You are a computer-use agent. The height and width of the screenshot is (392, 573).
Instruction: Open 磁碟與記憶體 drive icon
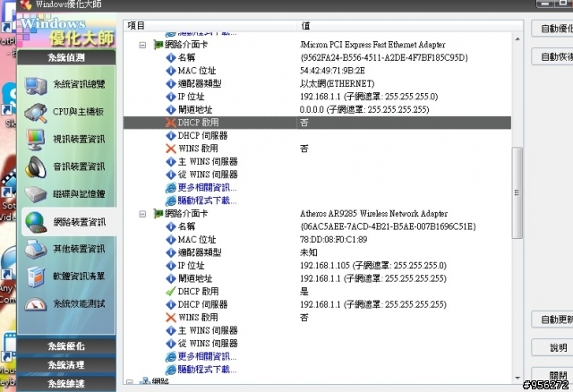[x=36, y=194]
